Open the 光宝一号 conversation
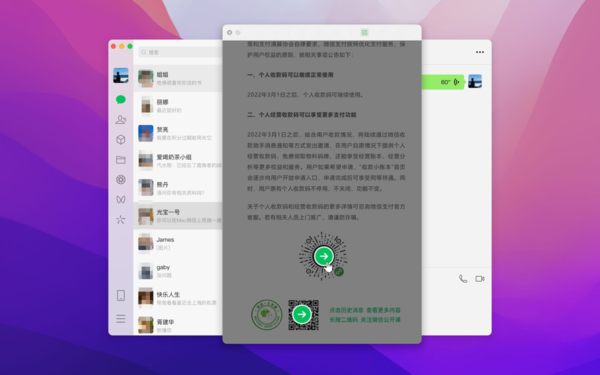This screenshot has height=375, width=600. (178, 216)
